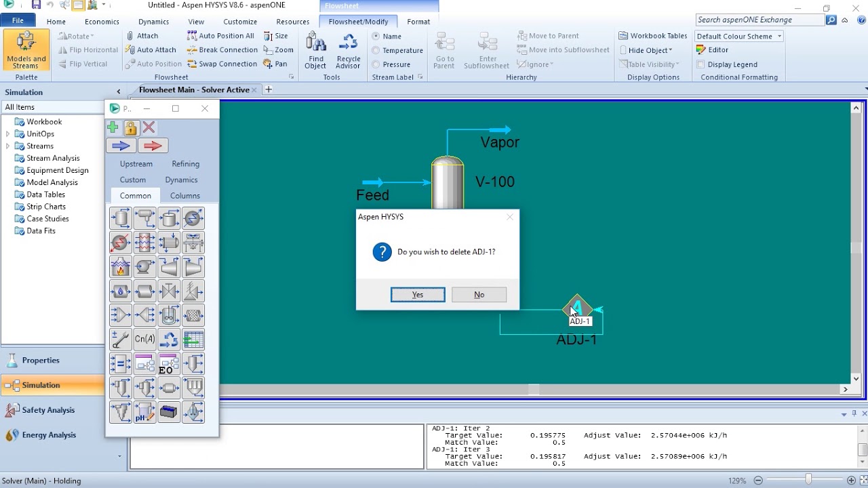
Task: Click the zoom-in plus button in status bar
Action: 851,481
